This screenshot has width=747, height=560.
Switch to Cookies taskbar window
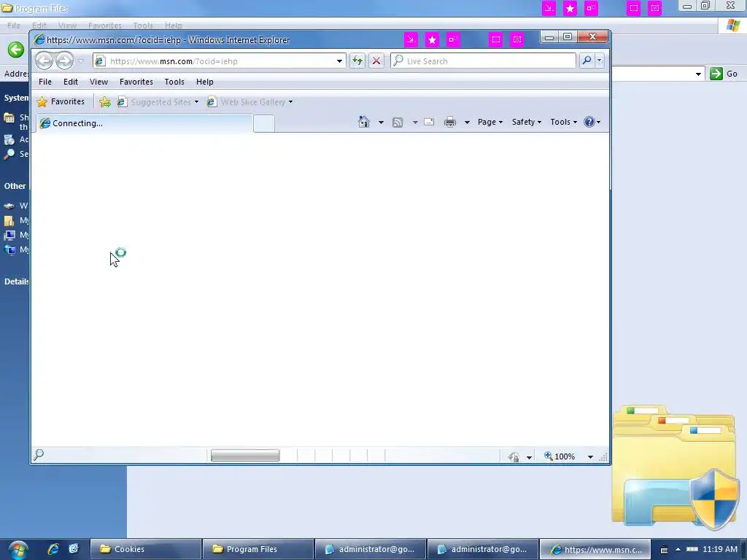click(x=145, y=549)
